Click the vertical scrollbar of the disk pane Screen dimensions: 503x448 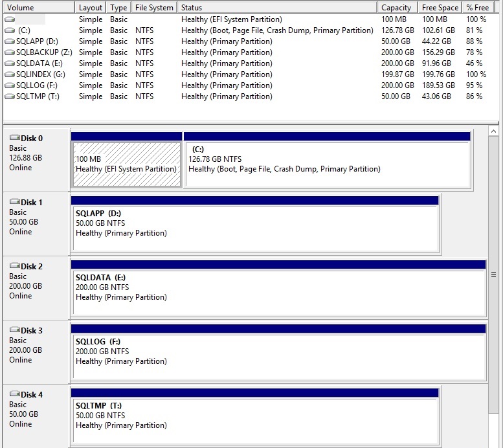click(x=494, y=274)
